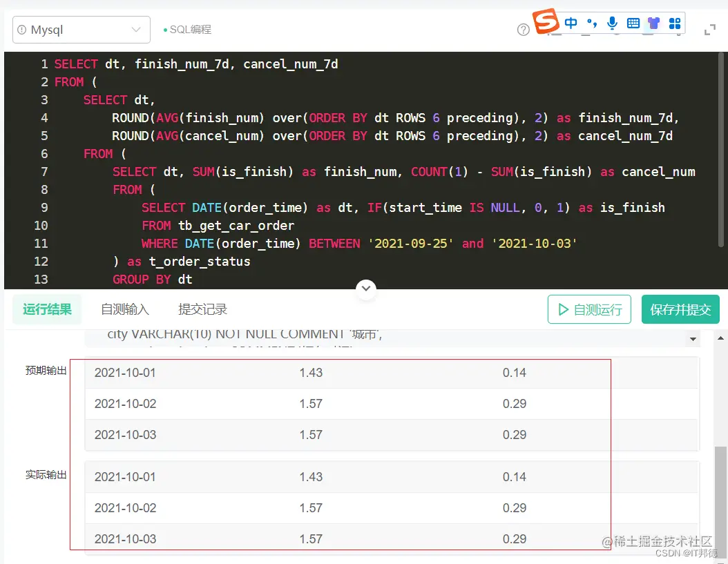Click the help question mark icon
728x564 pixels.
[x=524, y=30]
